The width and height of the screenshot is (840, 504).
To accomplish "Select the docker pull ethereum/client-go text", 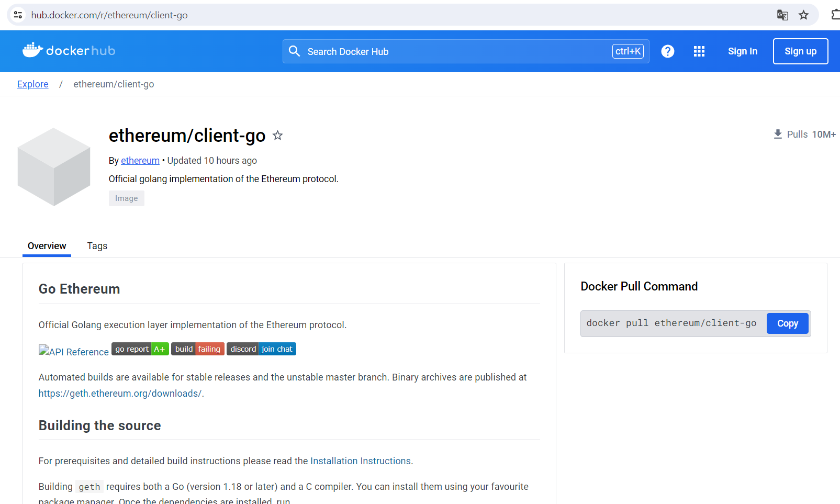I will click(x=671, y=323).
